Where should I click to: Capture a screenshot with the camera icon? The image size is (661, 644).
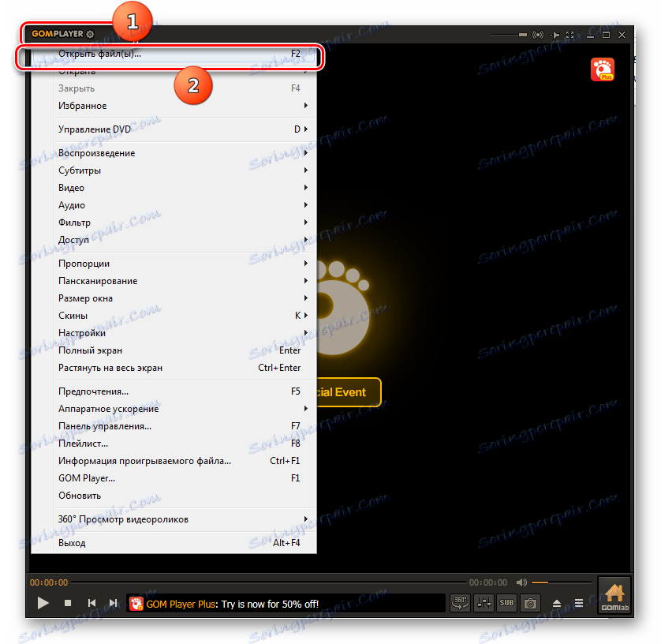(x=530, y=603)
